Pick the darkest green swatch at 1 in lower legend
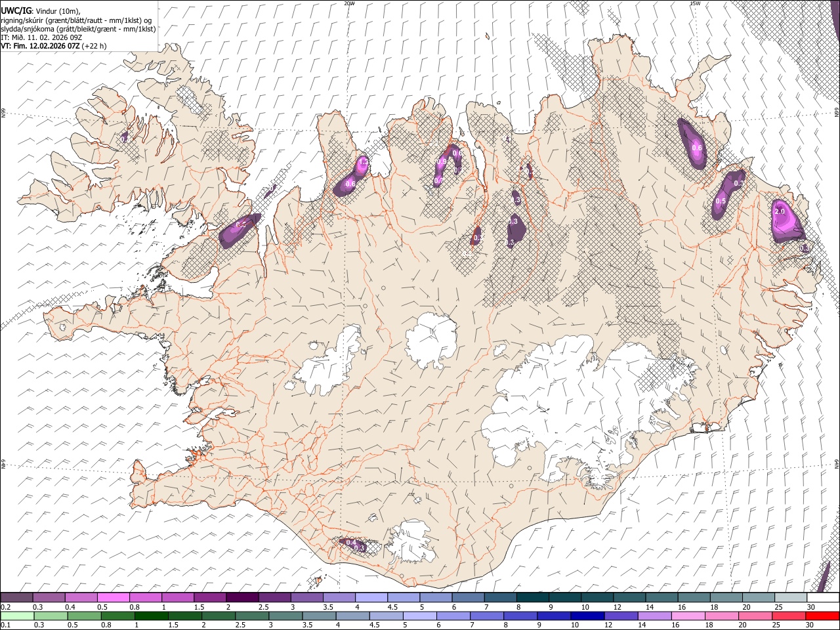Image resolution: width=840 pixels, height=630 pixels. [151, 616]
